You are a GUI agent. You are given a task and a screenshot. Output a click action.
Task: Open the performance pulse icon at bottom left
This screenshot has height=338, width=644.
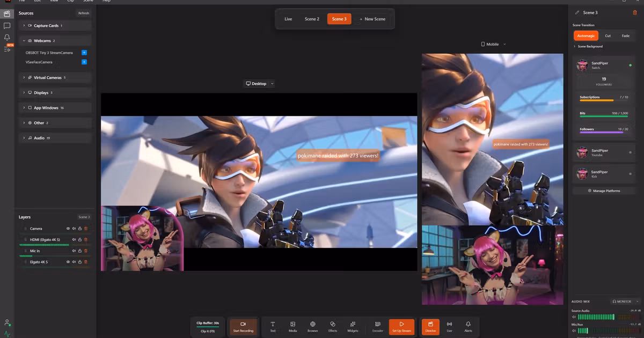tap(7, 334)
